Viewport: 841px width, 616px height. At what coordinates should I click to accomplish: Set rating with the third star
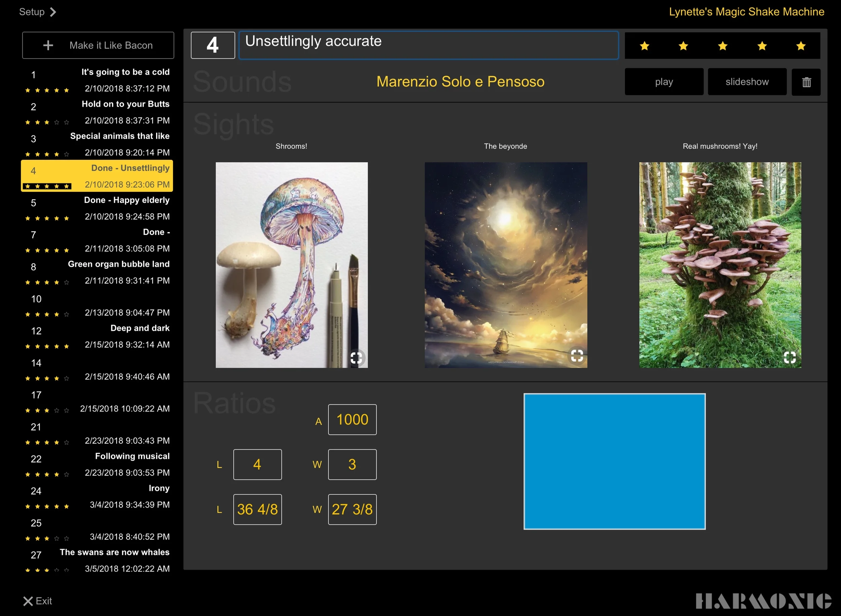point(723,46)
